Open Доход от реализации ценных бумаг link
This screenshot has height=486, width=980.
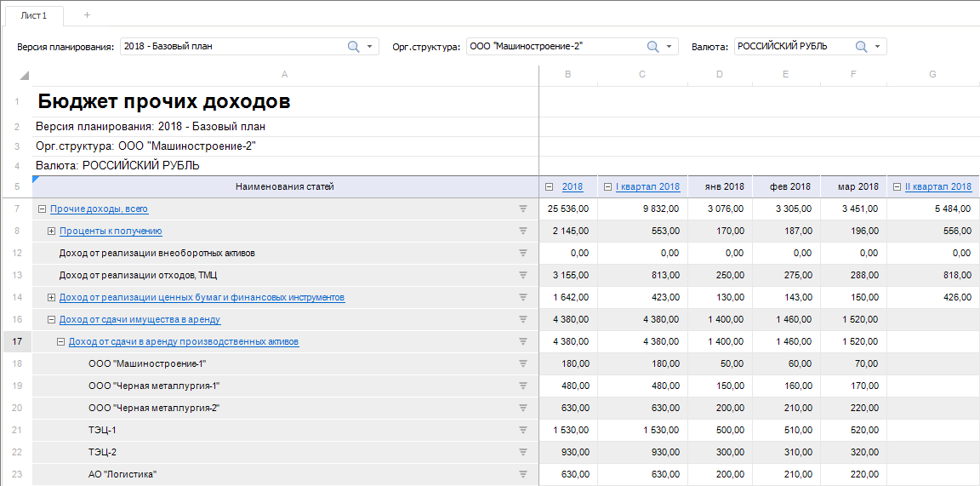click(x=202, y=298)
